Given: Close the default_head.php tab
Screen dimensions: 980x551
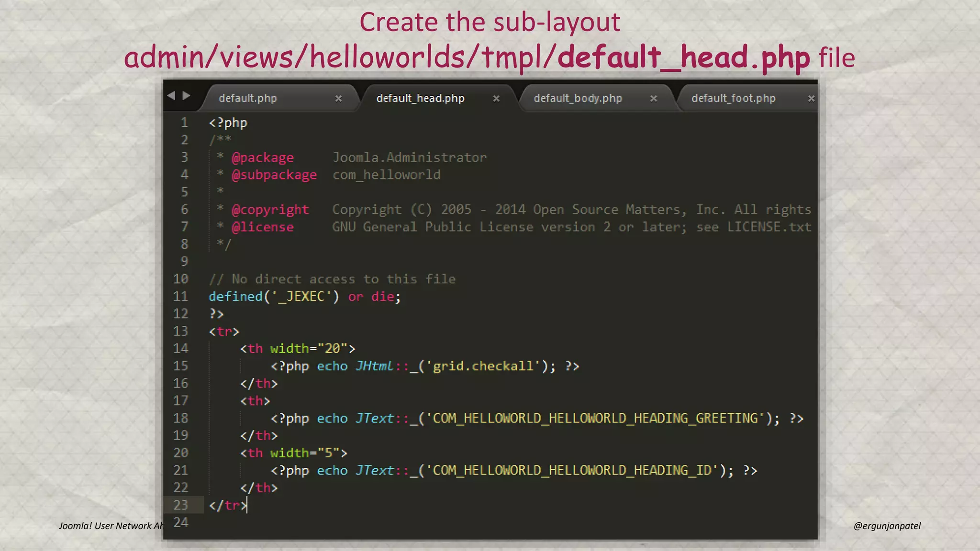Looking at the screenshot, I should tap(496, 99).
